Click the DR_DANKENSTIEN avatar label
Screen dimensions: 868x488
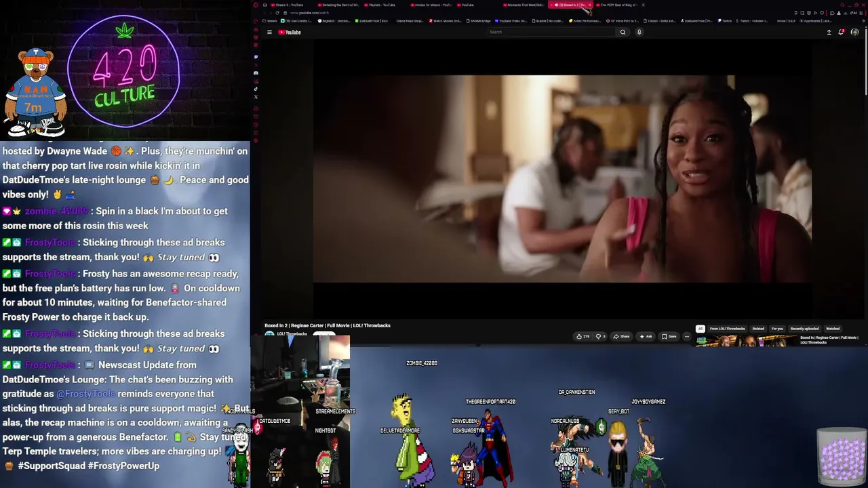pos(576,392)
